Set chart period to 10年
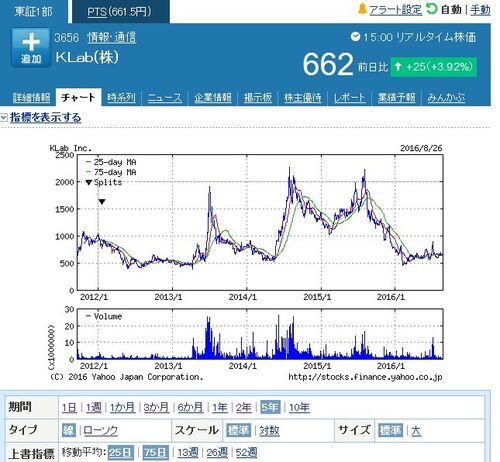Viewport: 500px width, 462px height. (299, 407)
